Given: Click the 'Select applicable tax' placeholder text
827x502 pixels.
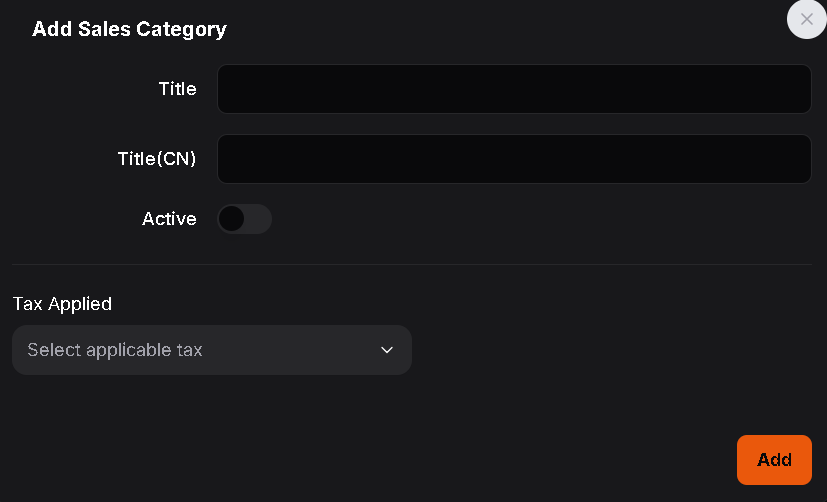Looking at the screenshot, I should (115, 350).
